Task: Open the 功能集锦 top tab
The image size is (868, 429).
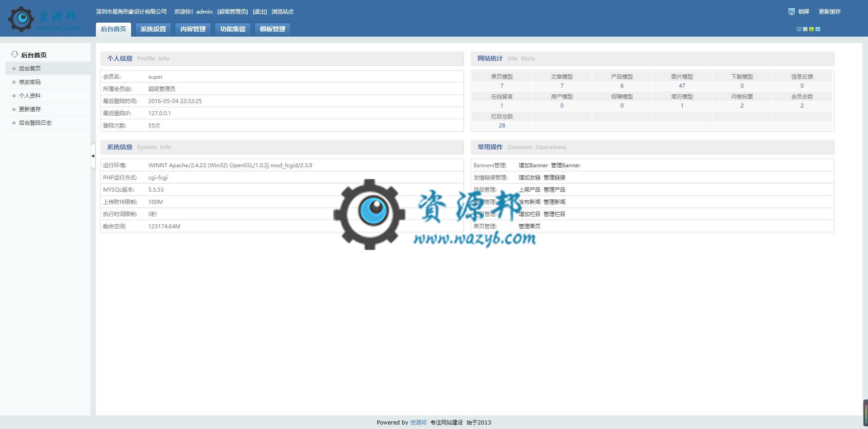Action: 233,29
